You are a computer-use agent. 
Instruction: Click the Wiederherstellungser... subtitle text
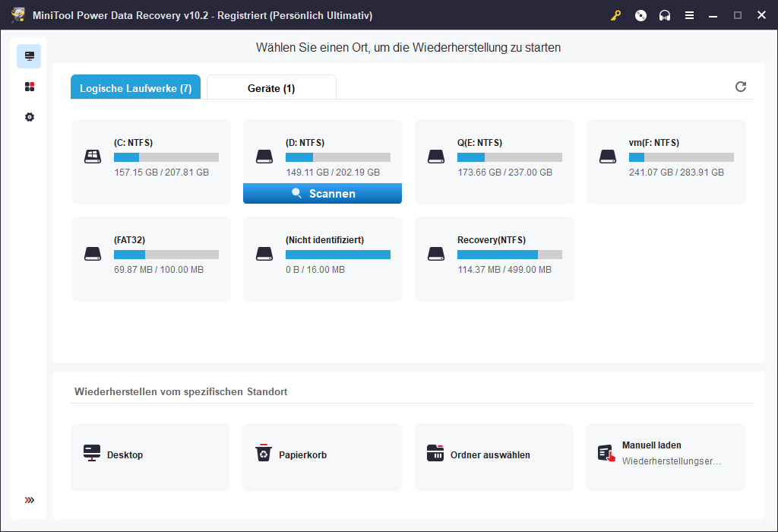672,461
